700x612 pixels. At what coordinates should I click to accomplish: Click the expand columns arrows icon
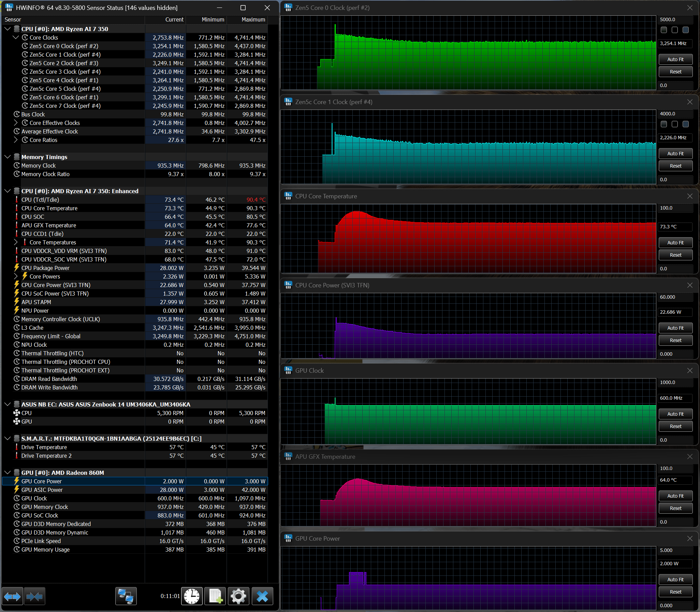pyautogui.click(x=13, y=596)
